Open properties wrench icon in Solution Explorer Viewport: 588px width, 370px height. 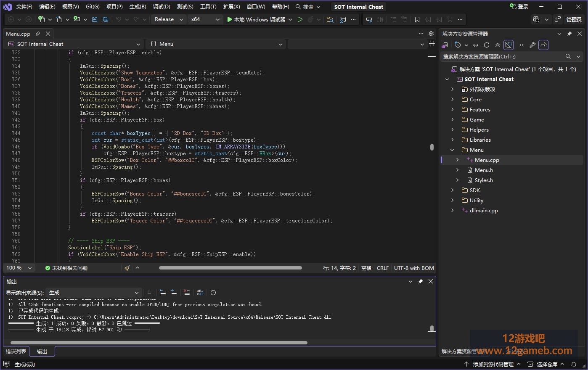[x=532, y=45]
